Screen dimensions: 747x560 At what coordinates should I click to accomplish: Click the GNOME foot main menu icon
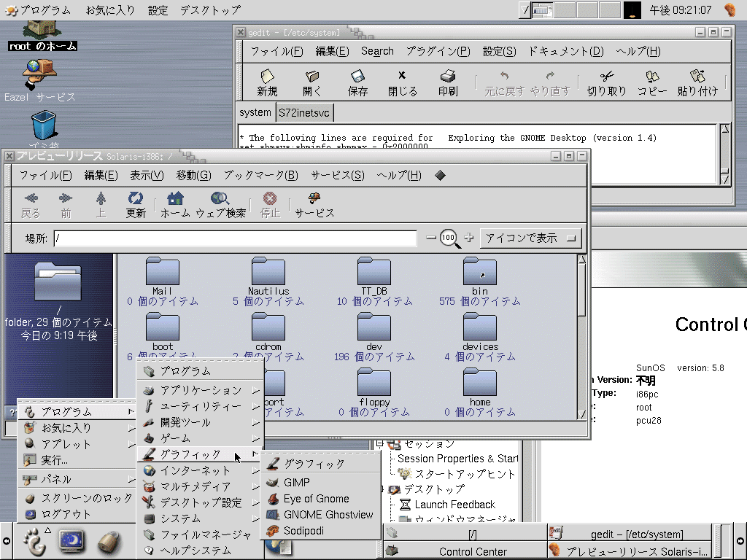(x=35, y=542)
